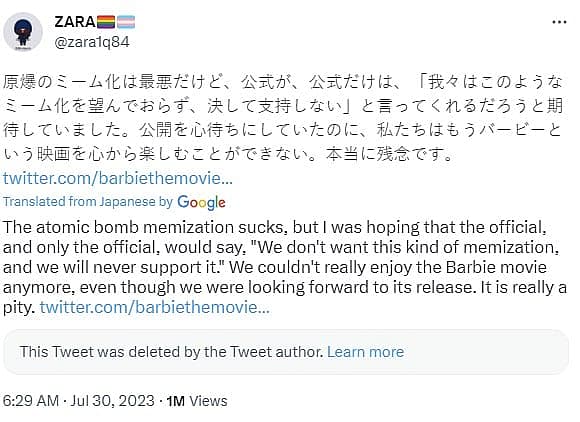This screenshot has width=580, height=422.
Task: Click the word Views beside 1M
Action: pyautogui.click(x=209, y=401)
